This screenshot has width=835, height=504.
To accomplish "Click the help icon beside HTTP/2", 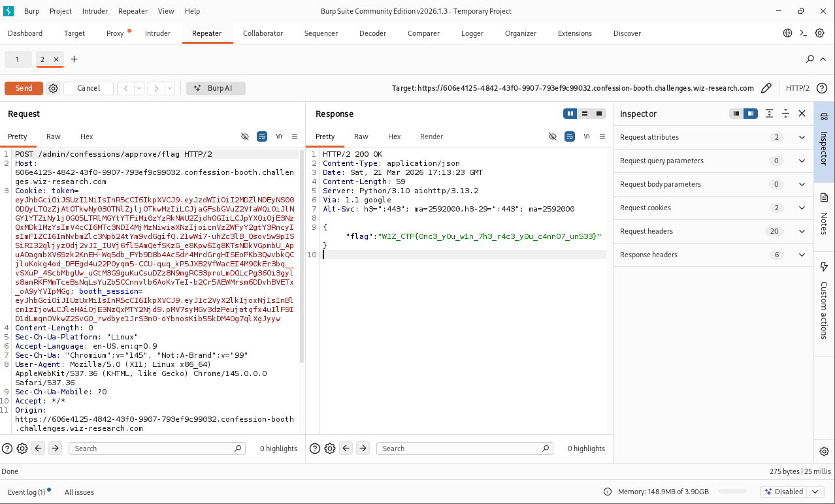I will (822, 88).
